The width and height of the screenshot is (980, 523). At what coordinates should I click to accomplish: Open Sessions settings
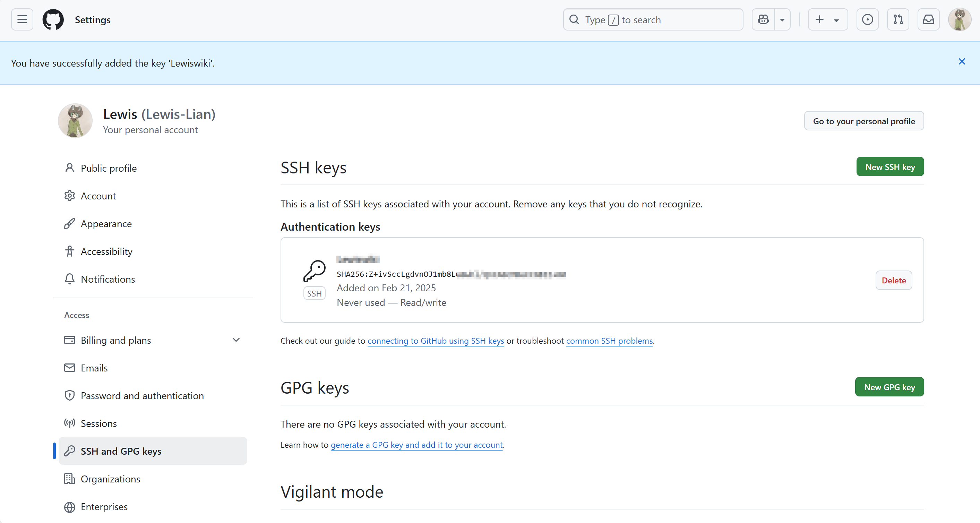153,423
